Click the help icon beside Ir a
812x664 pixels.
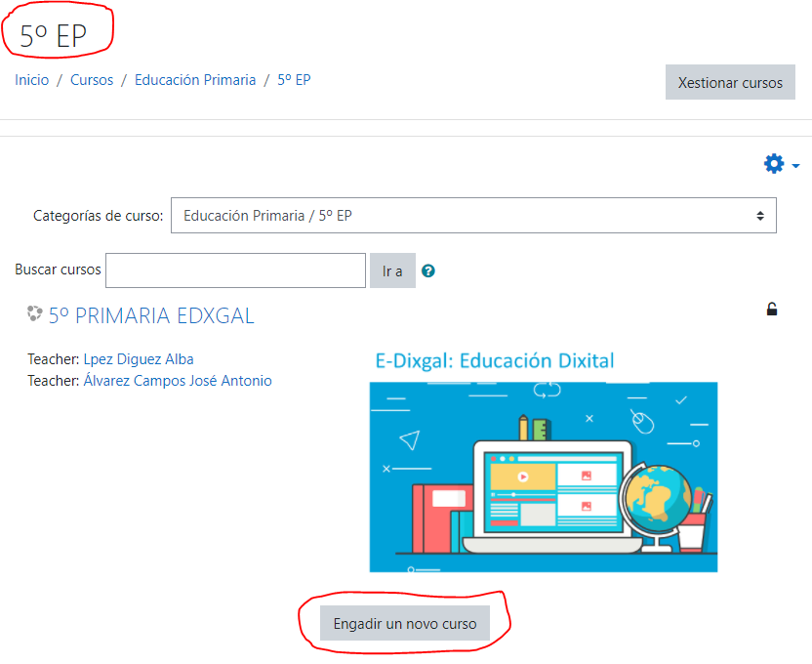[427, 271]
